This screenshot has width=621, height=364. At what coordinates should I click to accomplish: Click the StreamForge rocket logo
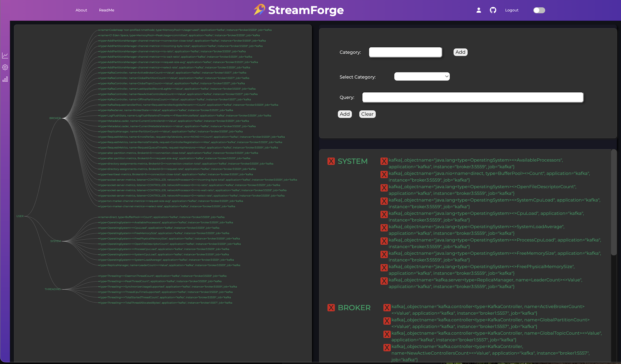click(259, 10)
